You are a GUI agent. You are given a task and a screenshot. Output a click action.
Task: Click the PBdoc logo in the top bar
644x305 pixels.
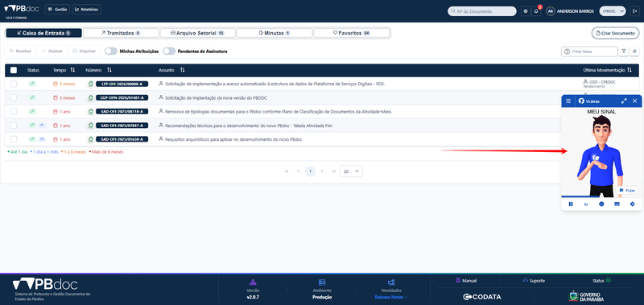[x=22, y=9]
